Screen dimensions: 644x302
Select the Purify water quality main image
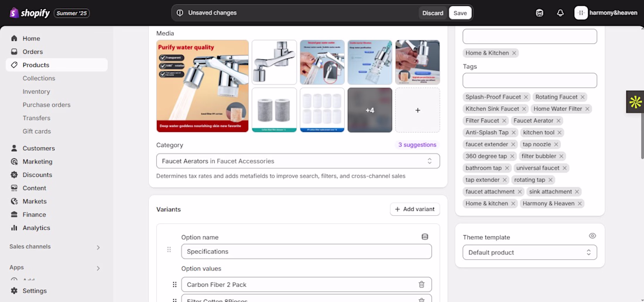click(x=203, y=86)
